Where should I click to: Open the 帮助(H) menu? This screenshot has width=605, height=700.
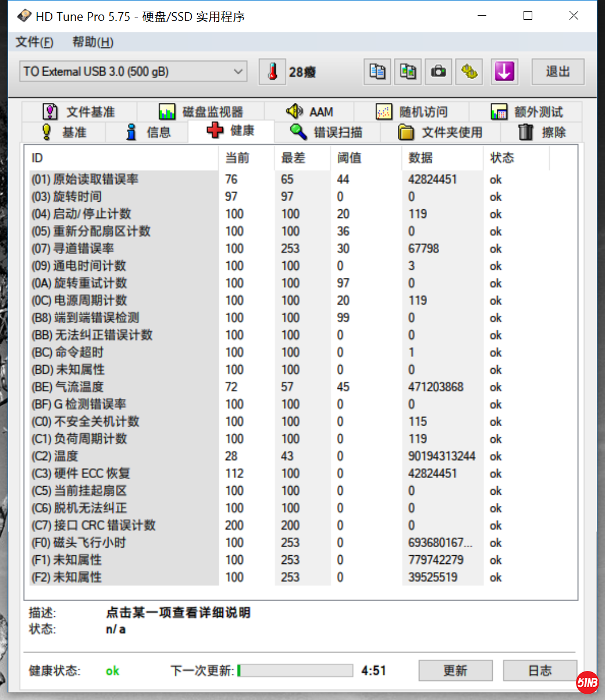click(x=92, y=42)
